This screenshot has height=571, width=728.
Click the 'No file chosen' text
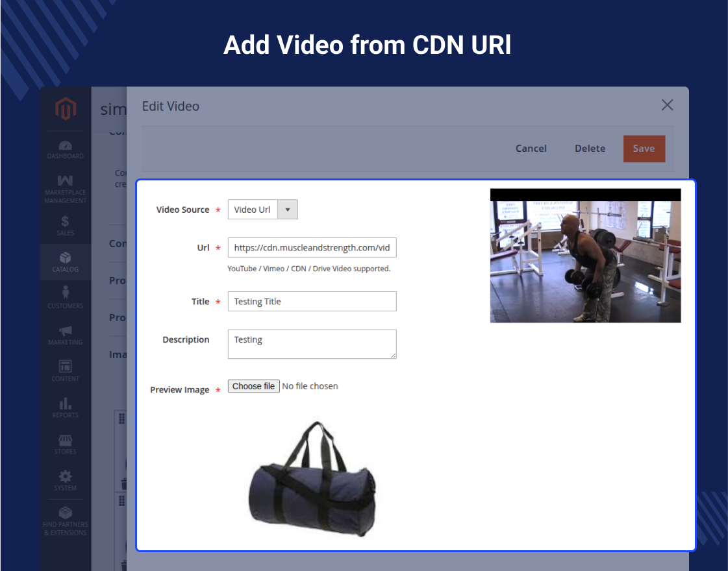coord(310,386)
